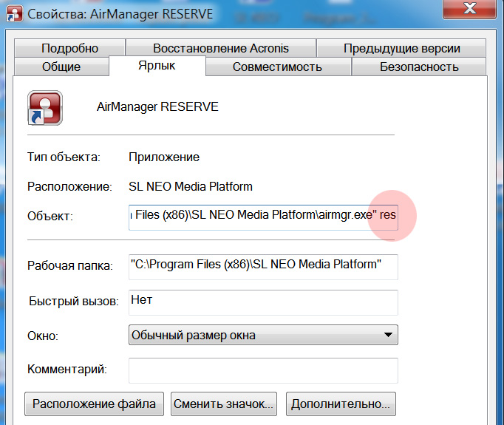Screen dimensions: 504x425
Task: Click the SL NEO Media Platform location text
Action: coord(191,186)
